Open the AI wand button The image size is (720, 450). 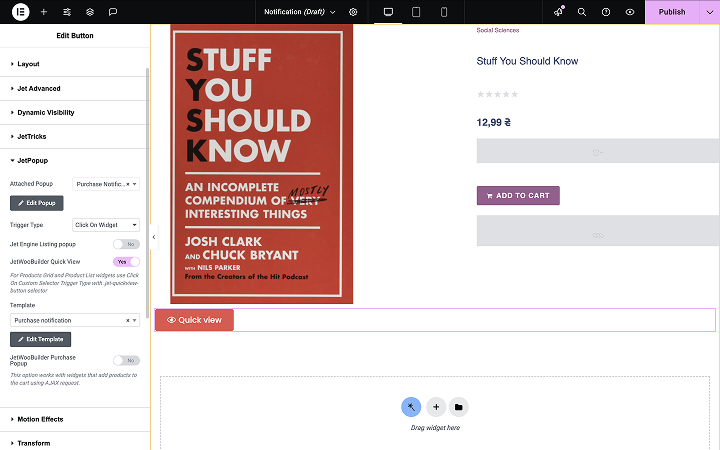[411, 407]
